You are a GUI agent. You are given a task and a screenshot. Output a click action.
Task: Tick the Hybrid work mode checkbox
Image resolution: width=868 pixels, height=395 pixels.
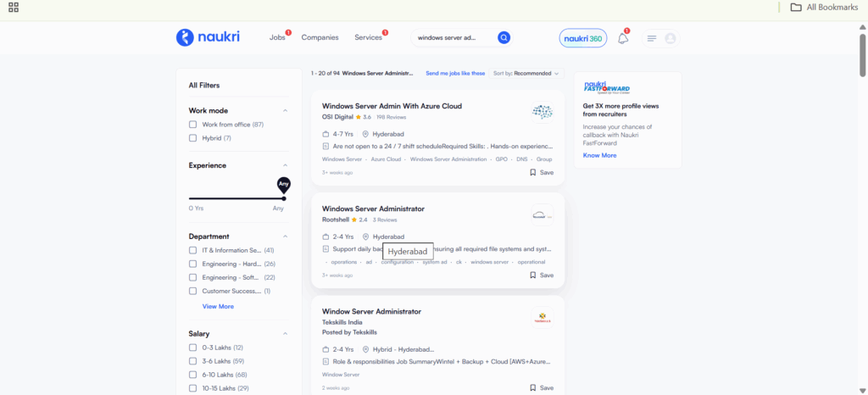click(193, 138)
